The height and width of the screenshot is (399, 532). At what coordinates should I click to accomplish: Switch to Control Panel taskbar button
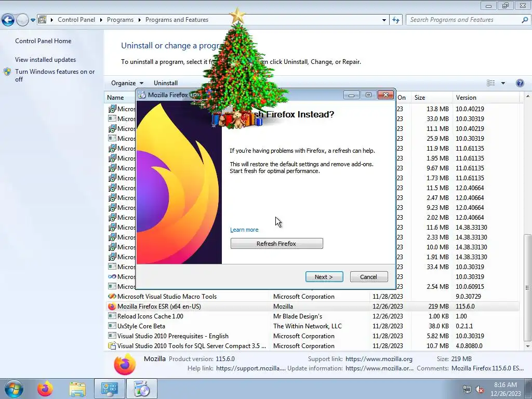110,389
